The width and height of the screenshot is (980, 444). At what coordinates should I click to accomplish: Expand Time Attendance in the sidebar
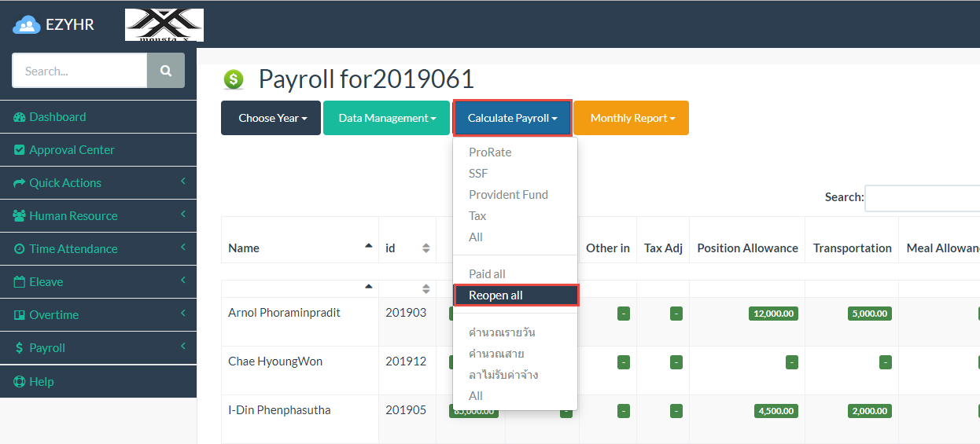click(73, 249)
